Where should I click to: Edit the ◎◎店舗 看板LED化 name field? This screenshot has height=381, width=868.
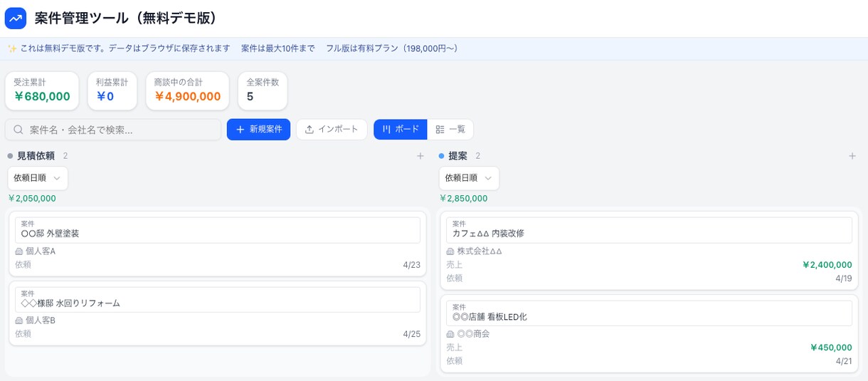649,313
